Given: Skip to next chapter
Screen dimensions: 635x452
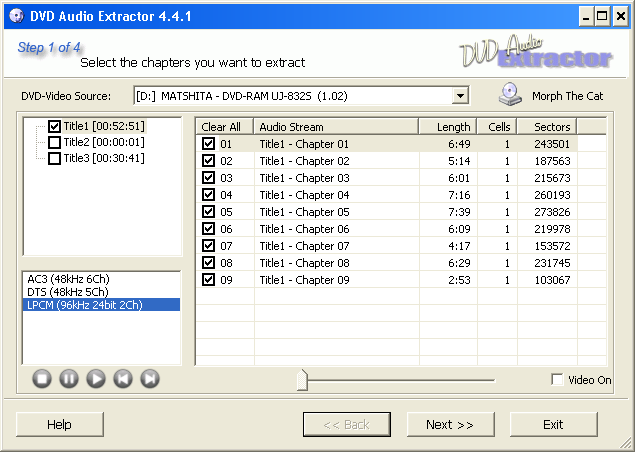Looking at the screenshot, I should point(150,379).
